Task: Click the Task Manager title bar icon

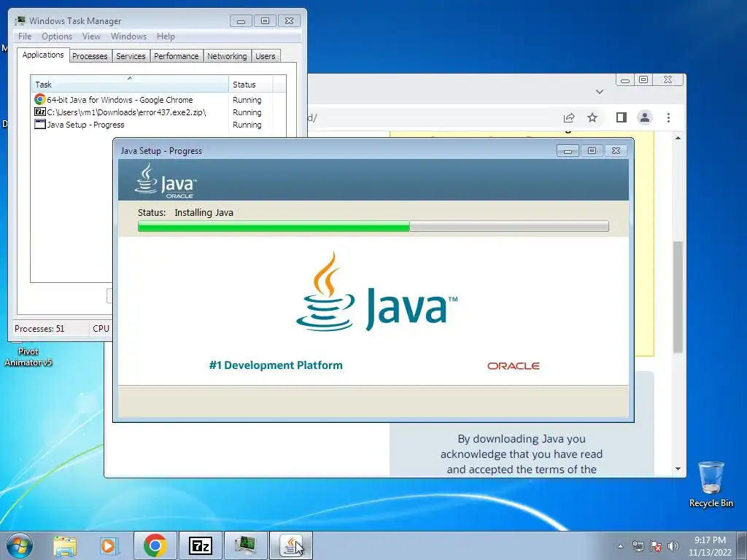Action: click(x=20, y=20)
